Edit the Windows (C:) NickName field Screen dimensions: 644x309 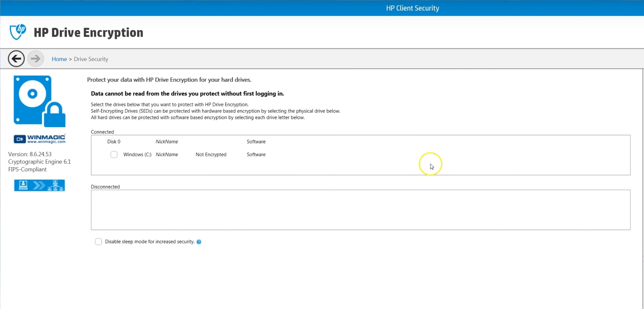pyautogui.click(x=167, y=155)
